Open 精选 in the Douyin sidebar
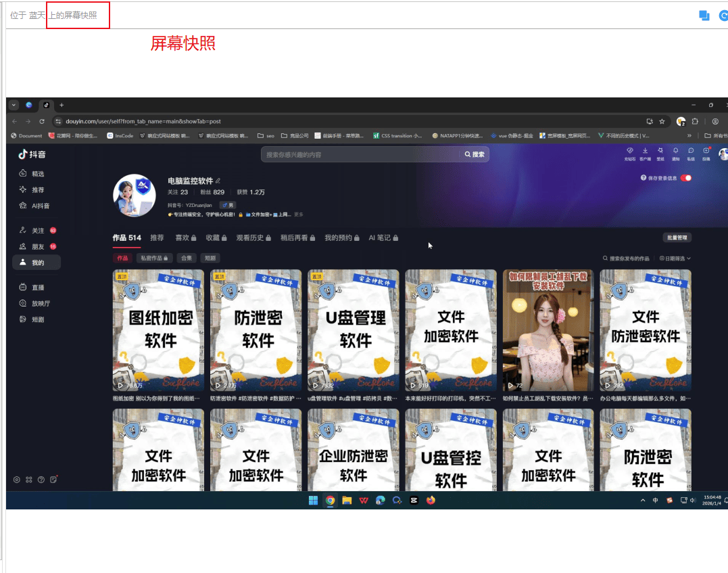The image size is (728, 573). [x=37, y=174]
